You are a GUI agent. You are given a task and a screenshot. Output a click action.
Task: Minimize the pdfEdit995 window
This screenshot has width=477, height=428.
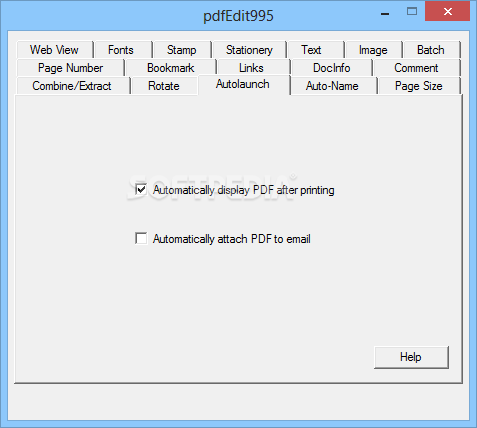[x=385, y=13]
